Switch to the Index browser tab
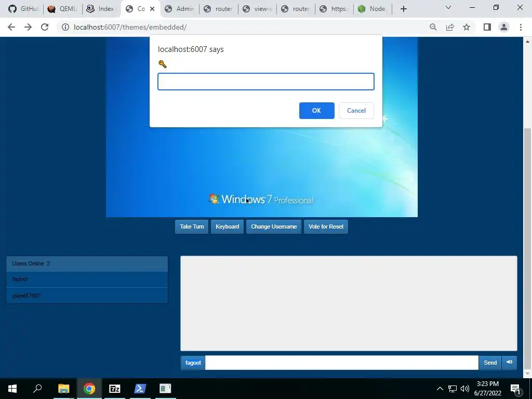This screenshot has width=532, height=399. [101, 9]
